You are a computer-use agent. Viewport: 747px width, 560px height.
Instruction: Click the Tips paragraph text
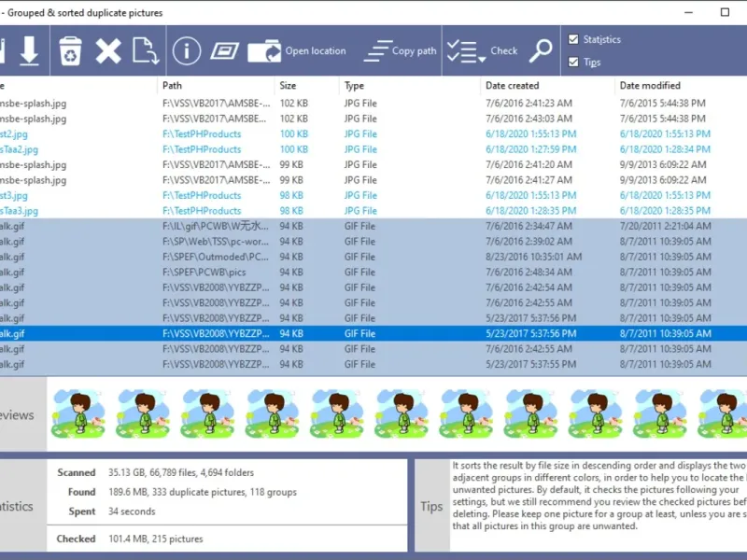[599, 496]
